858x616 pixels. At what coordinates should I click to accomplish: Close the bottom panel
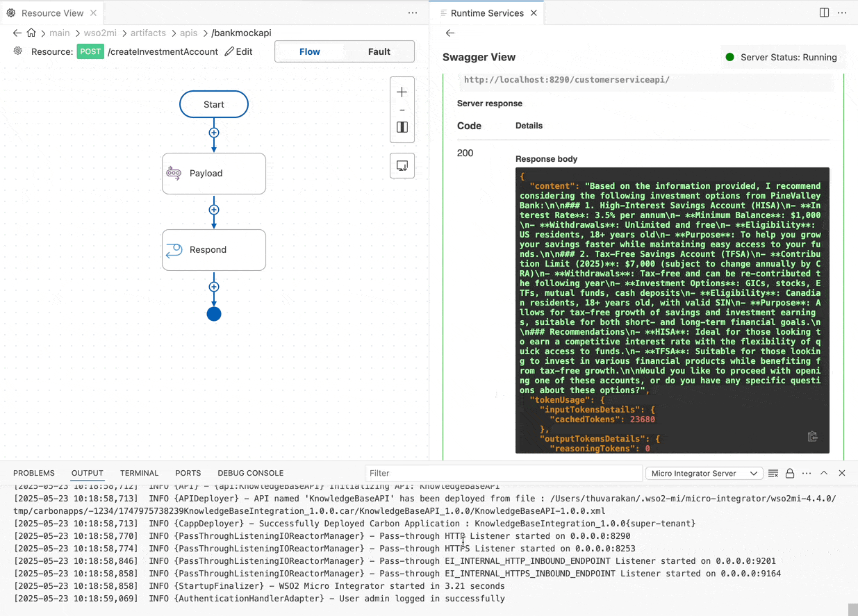tap(842, 474)
